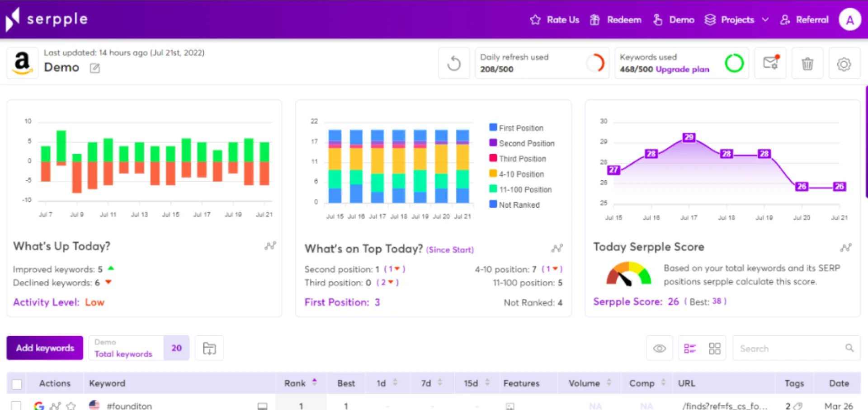The image size is (868, 410).
Task: Refresh keyword data with the refresh arrow icon
Action: tap(454, 63)
